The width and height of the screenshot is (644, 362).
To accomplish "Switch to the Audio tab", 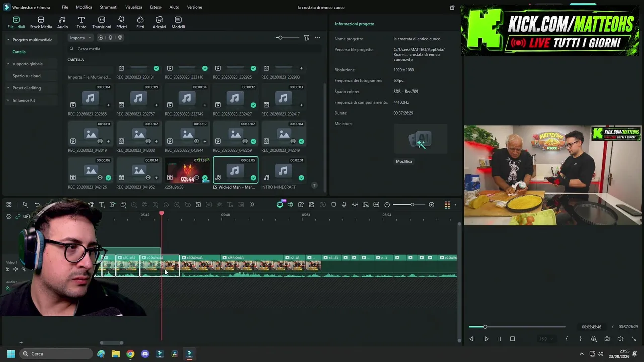I will (62, 22).
